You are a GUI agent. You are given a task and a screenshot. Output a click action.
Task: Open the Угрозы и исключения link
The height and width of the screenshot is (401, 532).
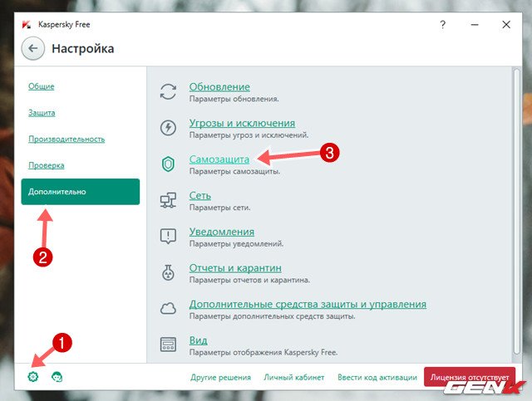[242, 123]
